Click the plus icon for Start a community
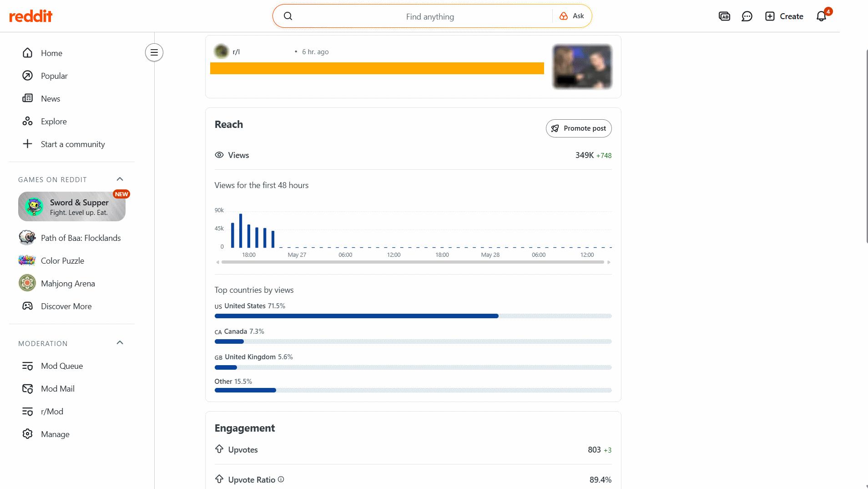868x489 pixels. [28, 144]
